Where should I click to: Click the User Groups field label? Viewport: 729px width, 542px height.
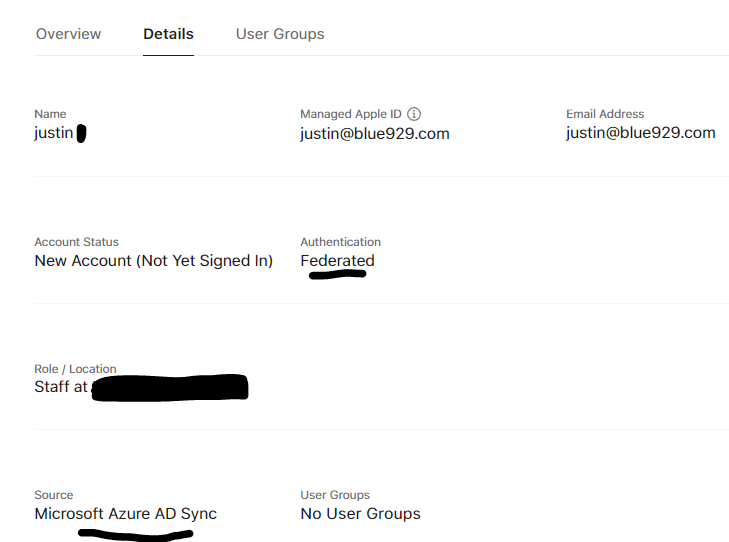(334, 495)
